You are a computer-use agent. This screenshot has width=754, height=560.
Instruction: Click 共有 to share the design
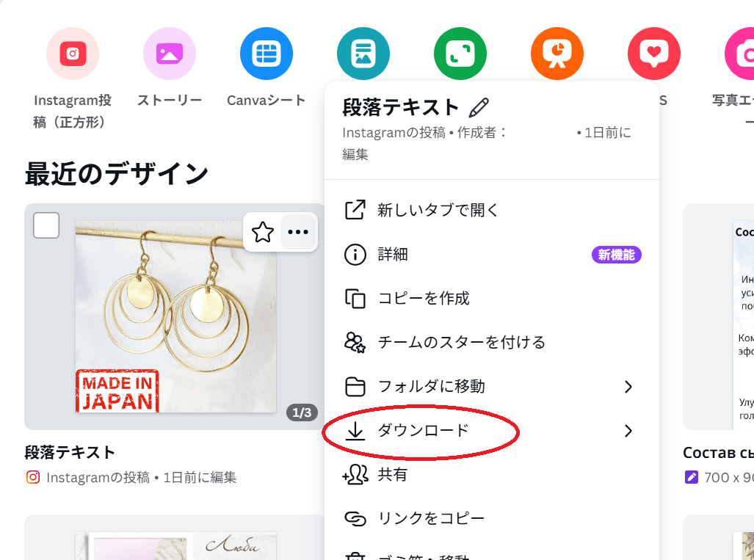pyautogui.click(x=392, y=475)
